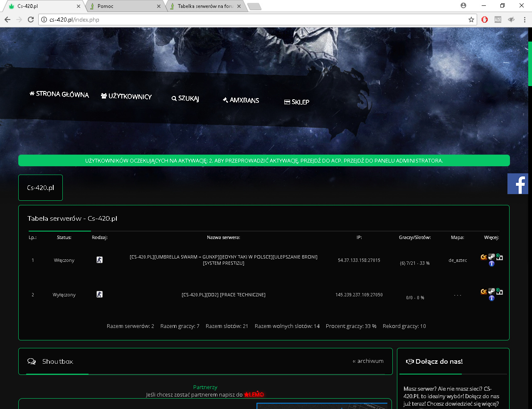Open the UŻYTKOWNICY navigation item

click(x=126, y=96)
